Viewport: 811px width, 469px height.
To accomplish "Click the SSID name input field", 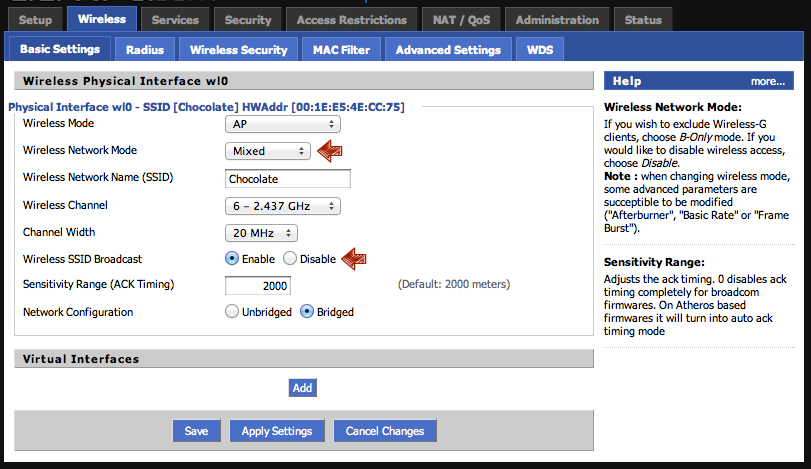I will pos(288,179).
